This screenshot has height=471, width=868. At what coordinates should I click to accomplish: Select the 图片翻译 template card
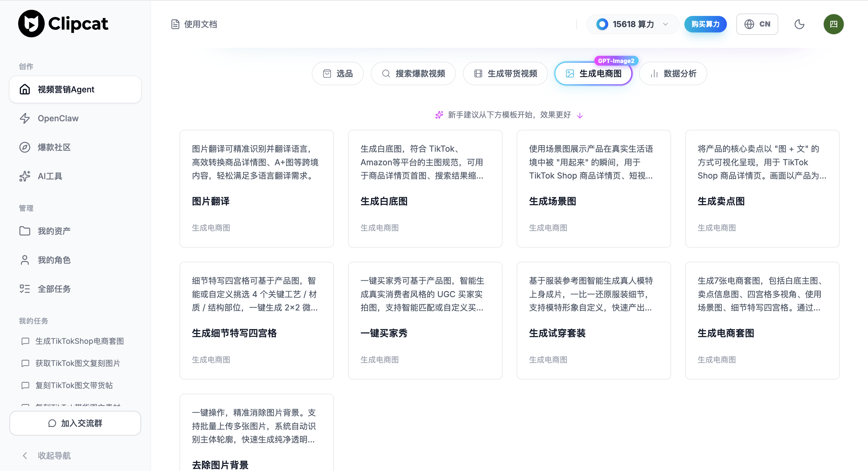[257, 189]
